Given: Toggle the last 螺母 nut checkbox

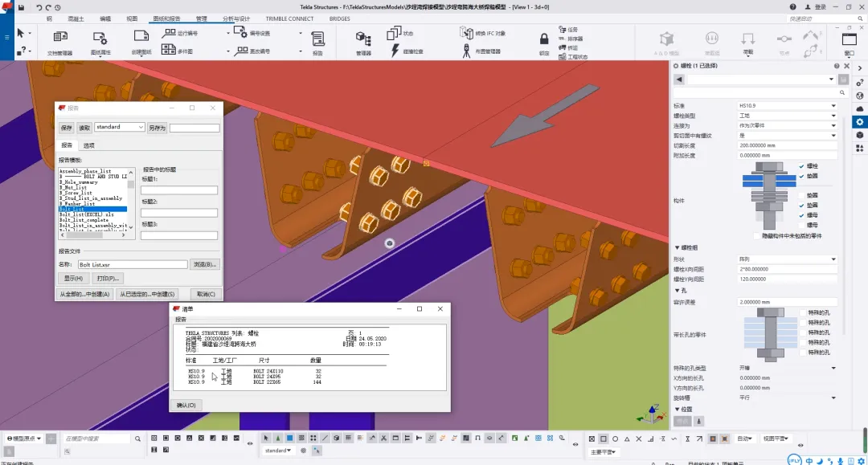Looking at the screenshot, I should 801,225.
